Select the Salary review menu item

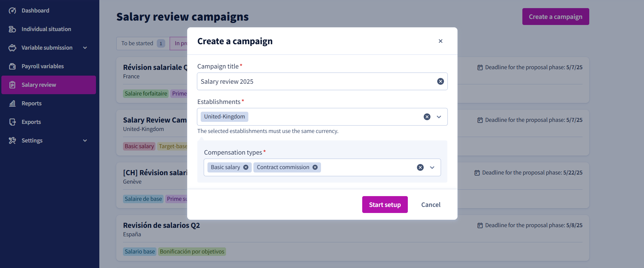coord(49,85)
